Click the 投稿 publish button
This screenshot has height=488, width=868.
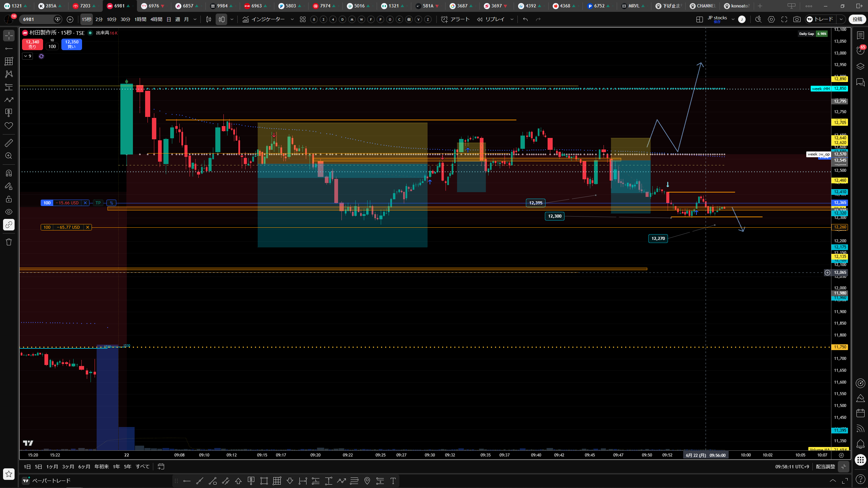tap(857, 19)
